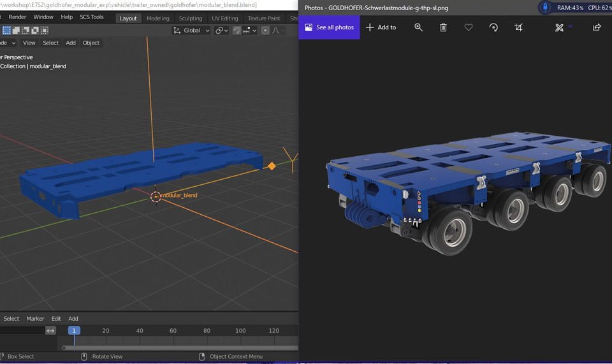This screenshot has width=612, height=364.
Task: Open the timeline Add menu
Action: coord(73,319)
